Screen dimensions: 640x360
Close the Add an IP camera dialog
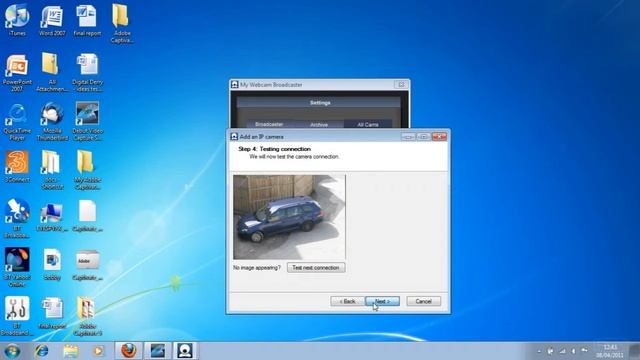pos(439,137)
